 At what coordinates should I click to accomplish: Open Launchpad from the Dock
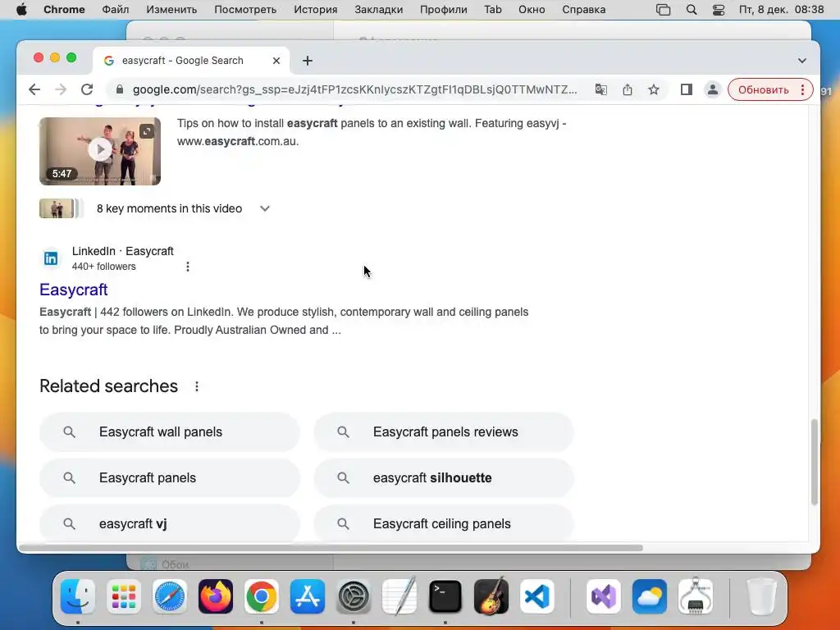tap(124, 596)
